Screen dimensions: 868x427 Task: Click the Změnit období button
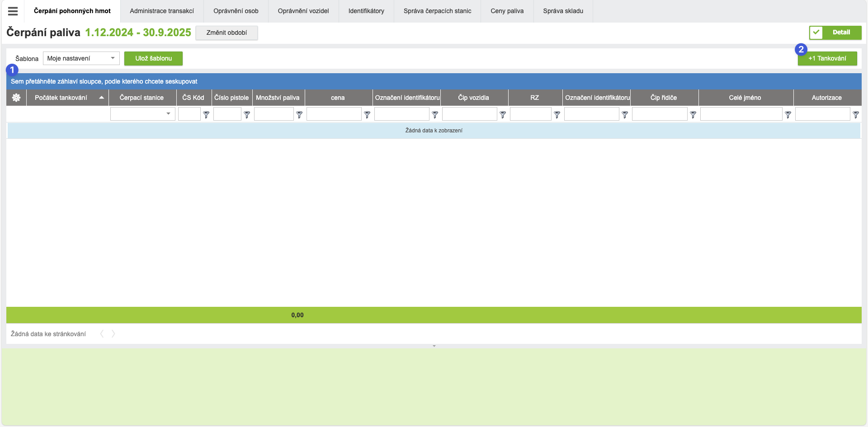[226, 33]
